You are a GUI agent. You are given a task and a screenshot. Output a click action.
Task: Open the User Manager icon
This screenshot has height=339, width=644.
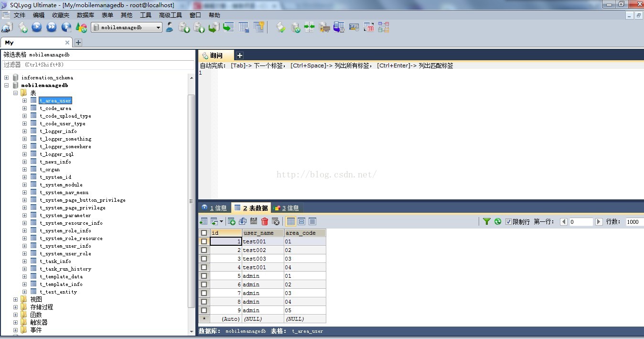[x=169, y=27]
